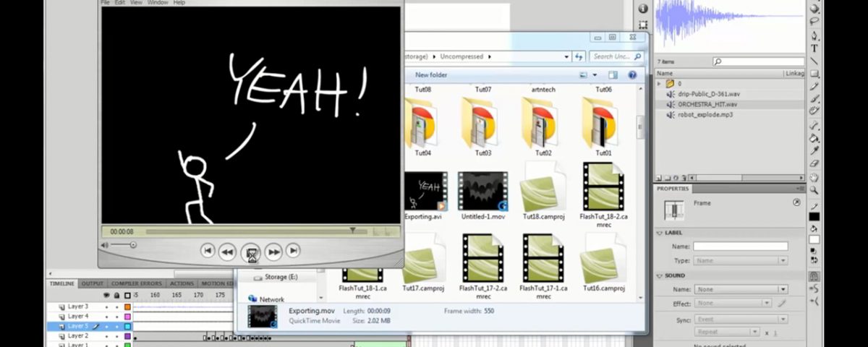
Task: Open the Label Type dropdown
Action: click(741, 260)
